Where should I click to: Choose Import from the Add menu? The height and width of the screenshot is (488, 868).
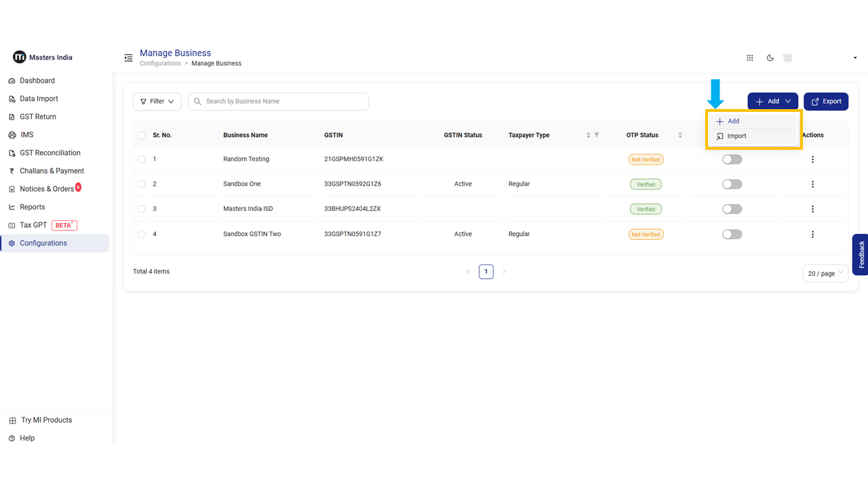point(736,136)
